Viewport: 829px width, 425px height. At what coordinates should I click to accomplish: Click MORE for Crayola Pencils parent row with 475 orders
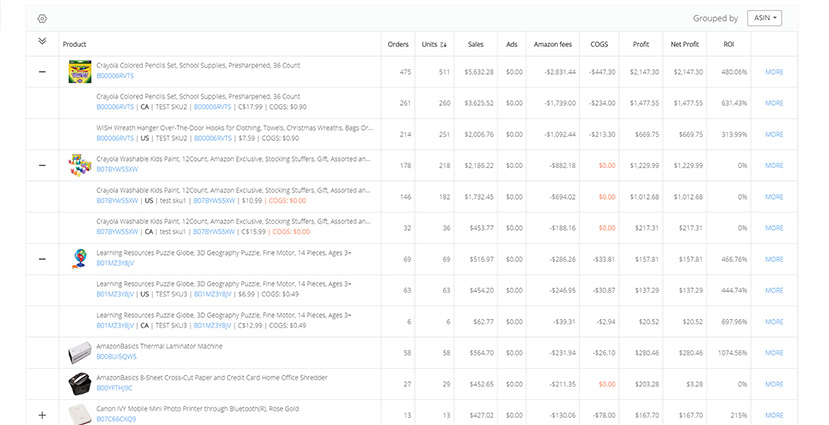pyautogui.click(x=774, y=72)
